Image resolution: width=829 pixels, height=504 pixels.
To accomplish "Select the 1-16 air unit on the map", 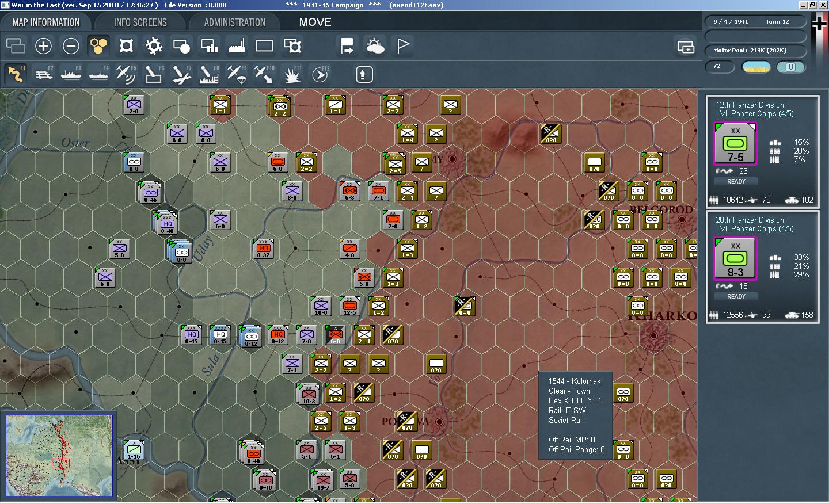I will pos(134,450).
